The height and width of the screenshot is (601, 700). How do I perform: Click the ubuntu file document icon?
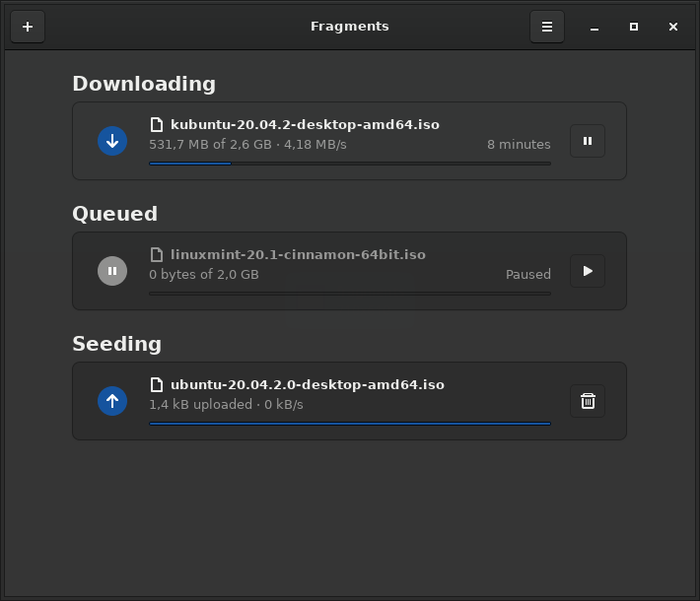tap(157, 384)
